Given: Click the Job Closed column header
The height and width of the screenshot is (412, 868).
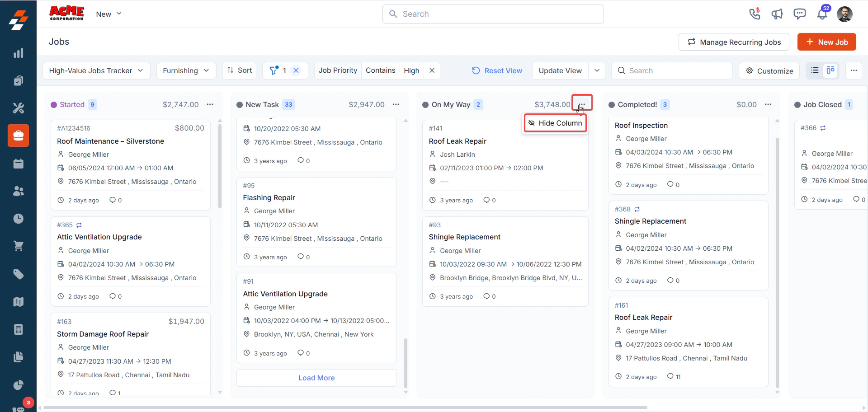Looking at the screenshot, I should [822, 104].
